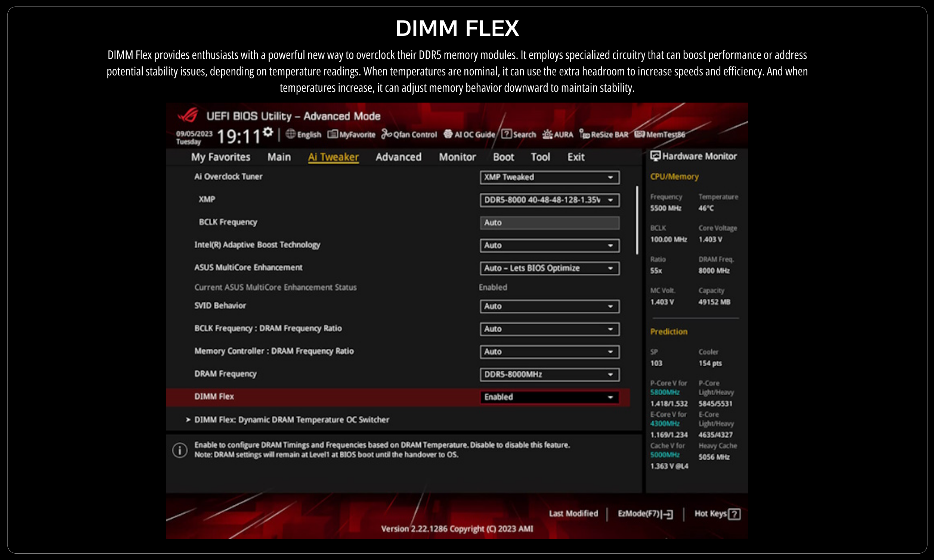Click the settings list vertical scrollbar
Screen dimensions: 934x560
point(637,220)
